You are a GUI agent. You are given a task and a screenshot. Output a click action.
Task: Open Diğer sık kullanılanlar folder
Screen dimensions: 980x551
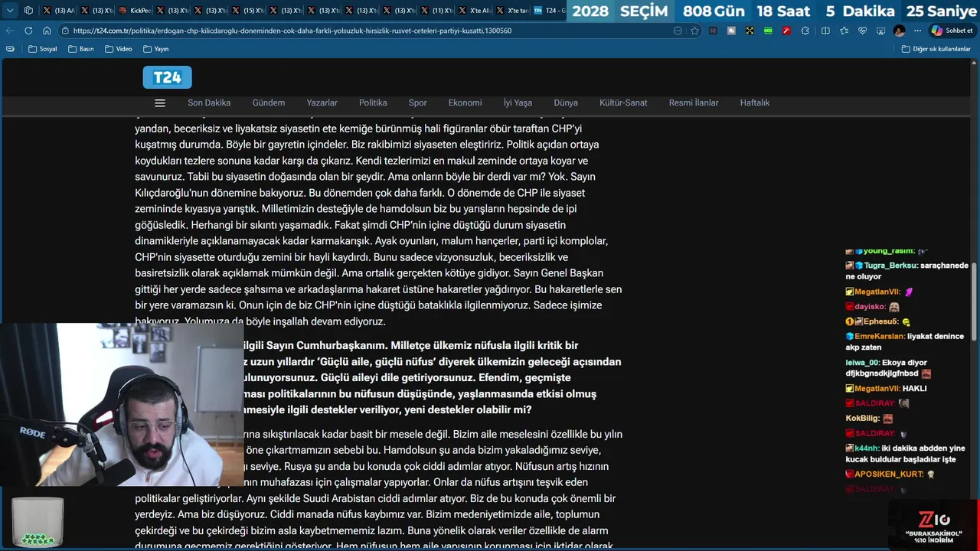[x=936, y=49]
